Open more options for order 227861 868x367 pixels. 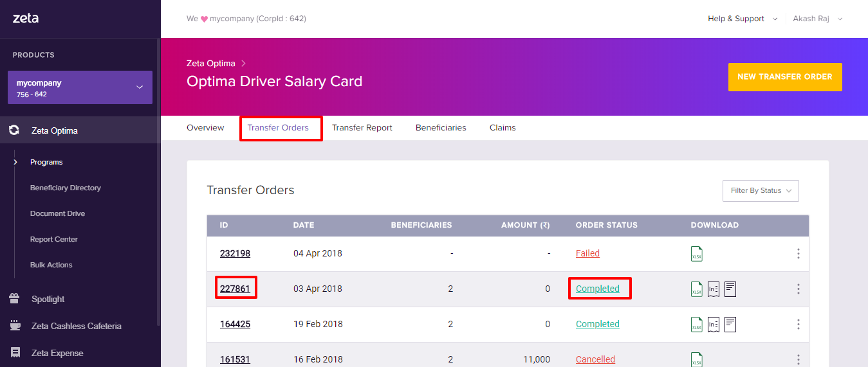[x=799, y=289]
